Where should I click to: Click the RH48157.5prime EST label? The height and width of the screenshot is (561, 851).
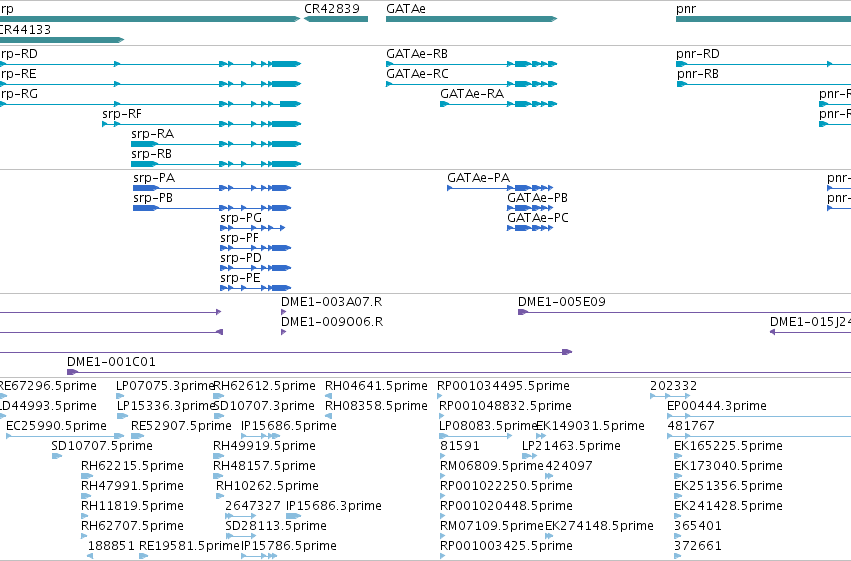click(x=264, y=466)
